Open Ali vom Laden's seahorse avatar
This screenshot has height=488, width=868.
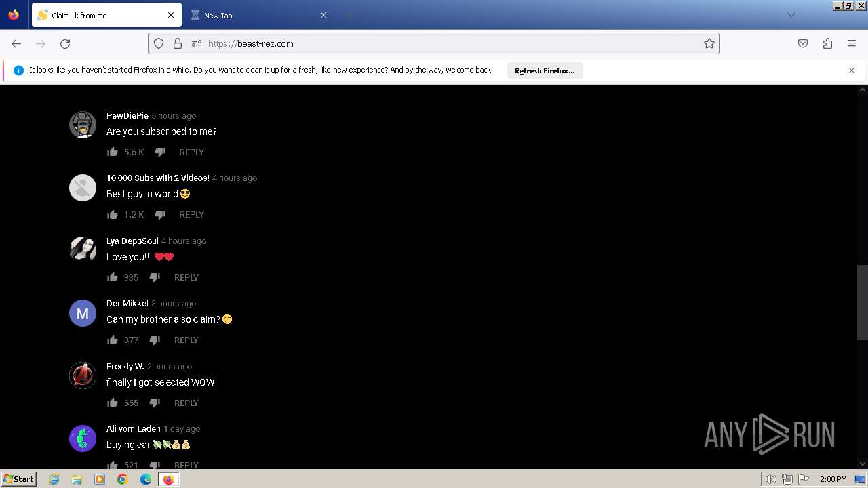pos(83,439)
